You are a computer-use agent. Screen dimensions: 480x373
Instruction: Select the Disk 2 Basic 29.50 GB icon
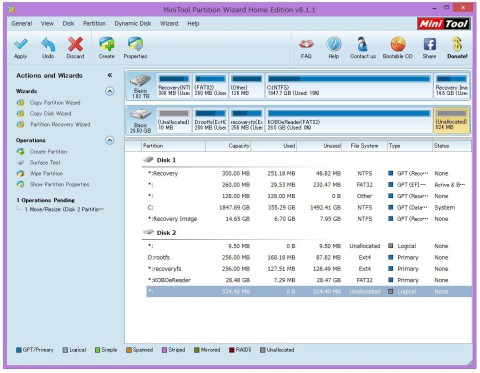tap(140, 121)
